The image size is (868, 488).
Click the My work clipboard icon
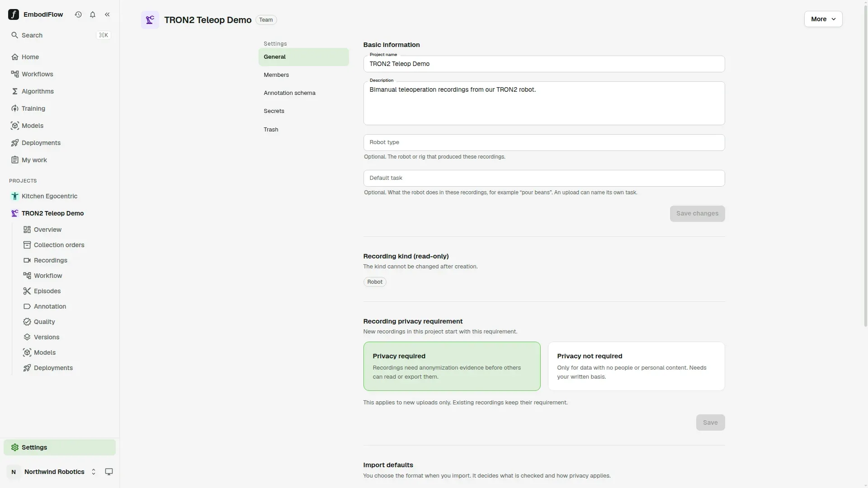[15, 160]
